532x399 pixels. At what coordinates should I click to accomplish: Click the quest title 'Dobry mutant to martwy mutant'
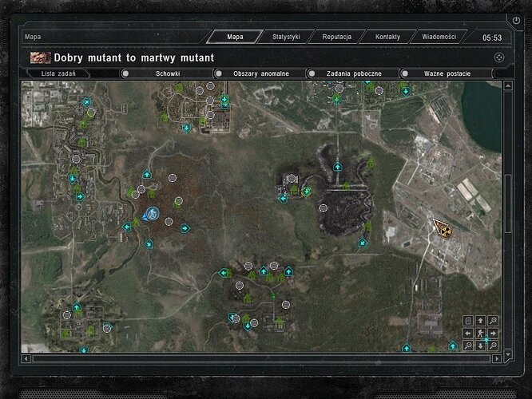click(x=134, y=57)
